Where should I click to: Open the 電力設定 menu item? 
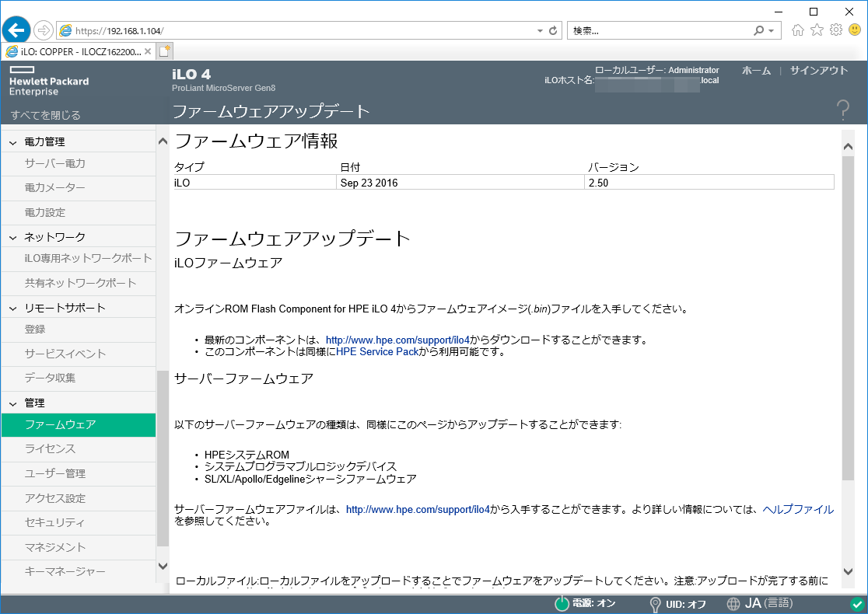[x=79, y=212]
